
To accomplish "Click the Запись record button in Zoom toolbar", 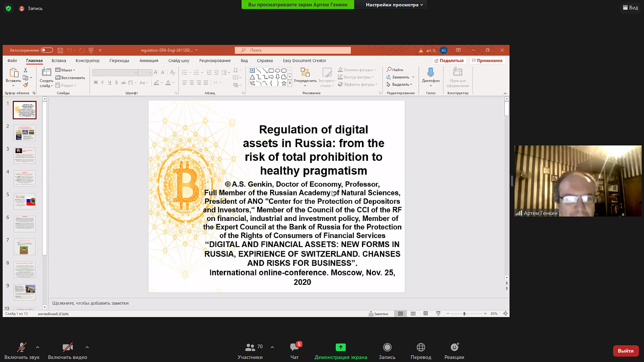I will (x=387, y=351).
